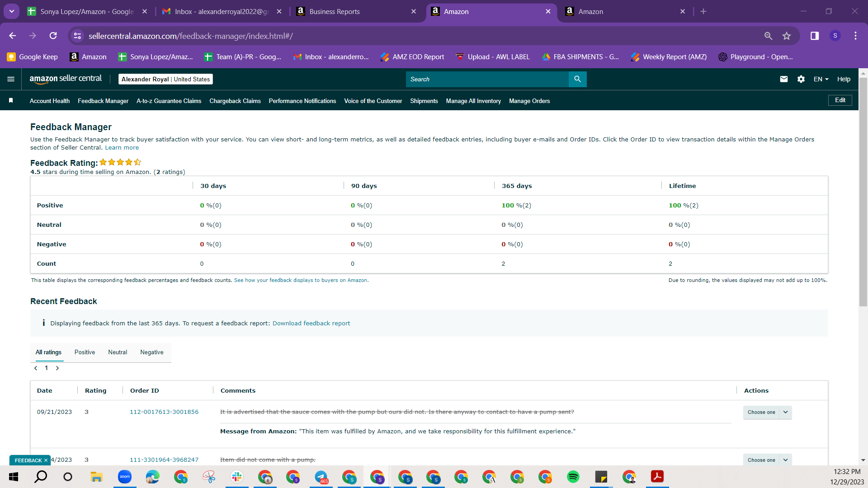868x488 pixels.
Task: Switch to the Positive tab
Action: click(85, 352)
